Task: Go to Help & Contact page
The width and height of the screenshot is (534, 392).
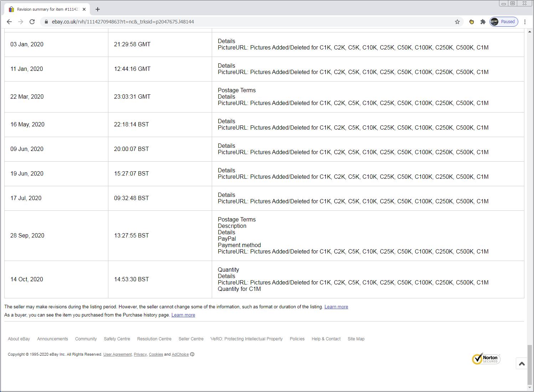Action: click(326, 339)
